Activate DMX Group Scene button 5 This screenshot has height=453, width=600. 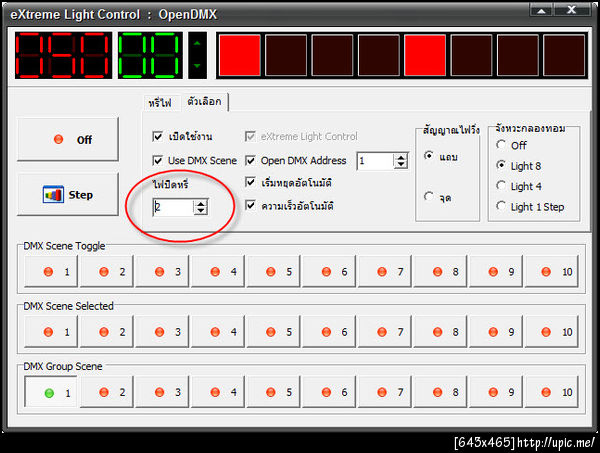[x=274, y=392]
